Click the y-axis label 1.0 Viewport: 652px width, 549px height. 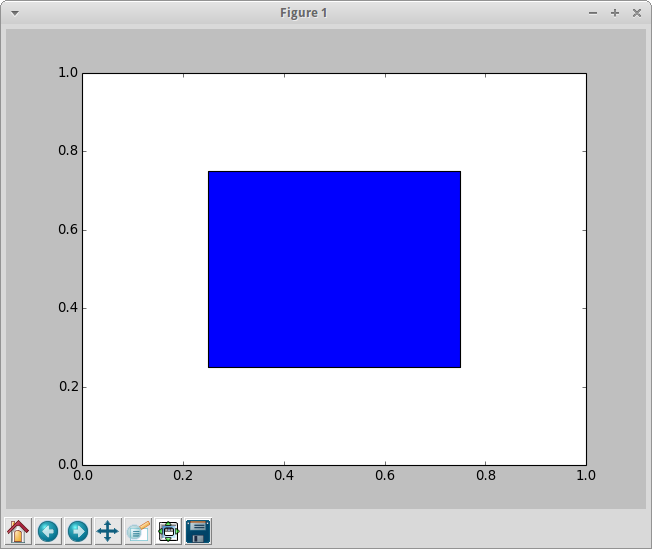(68, 73)
